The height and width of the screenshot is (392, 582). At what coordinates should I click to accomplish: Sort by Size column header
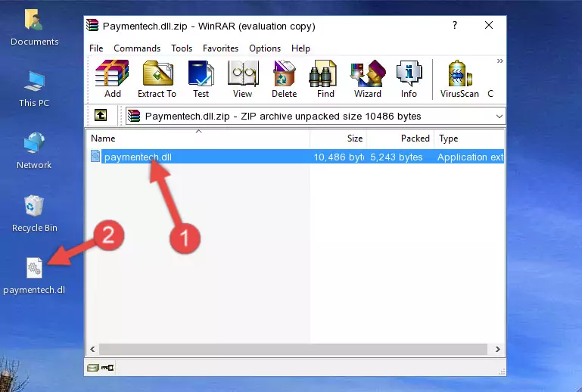(338, 138)
